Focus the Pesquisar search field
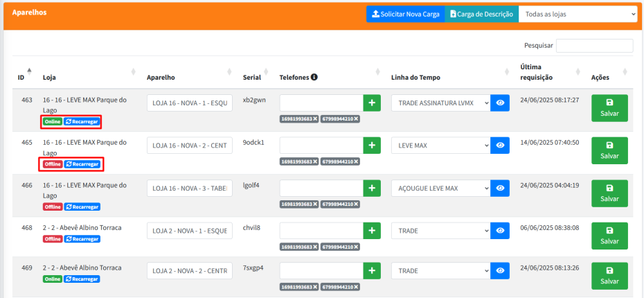644x298 pixels. (x=594, y=46)
